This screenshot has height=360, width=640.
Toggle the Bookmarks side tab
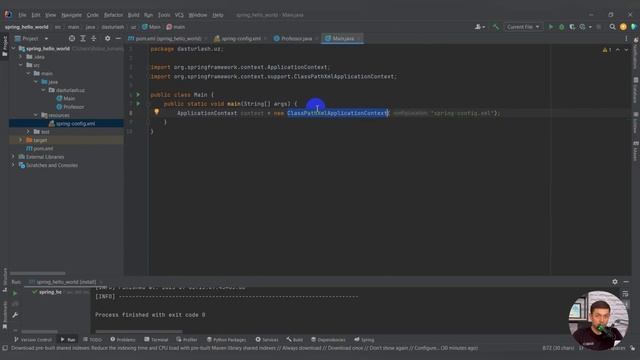click(5, 315)
